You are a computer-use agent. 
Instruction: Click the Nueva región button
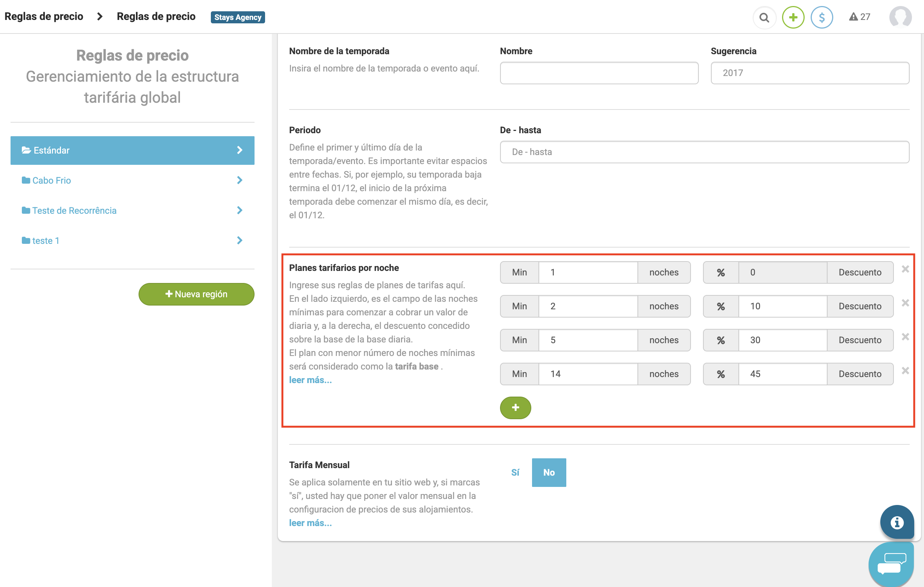pyautogui.click(x=196, y=294)
